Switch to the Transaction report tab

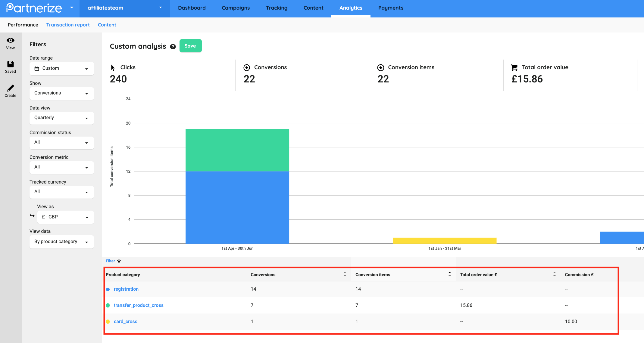[68, 25]
